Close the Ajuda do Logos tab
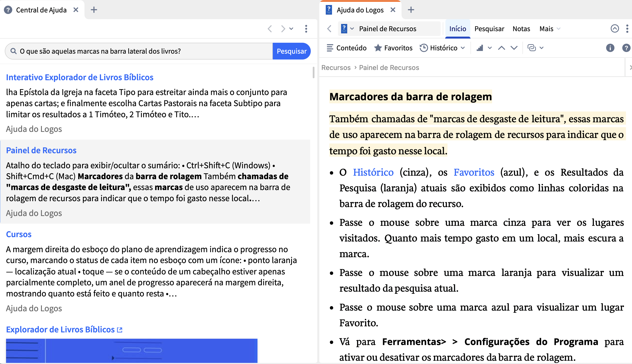The height and width of the screenshot is (364, 632). coord(393,10)
